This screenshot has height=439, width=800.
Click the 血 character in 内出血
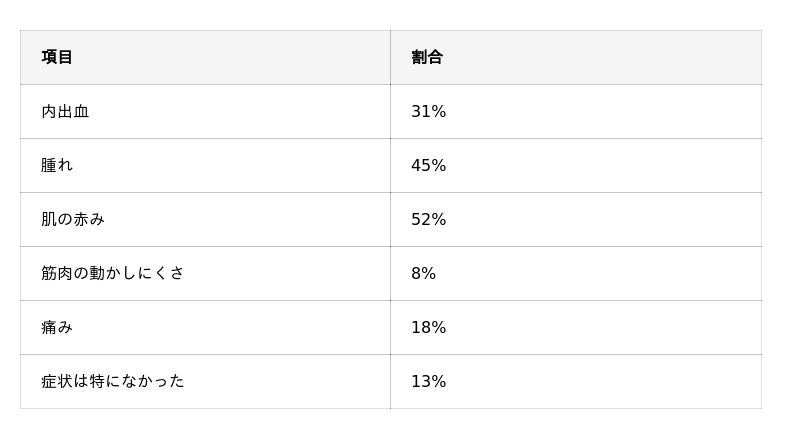81,112
